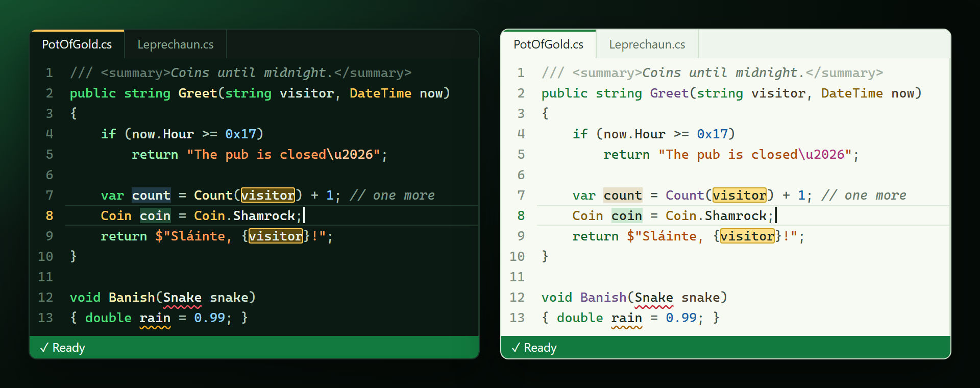980x388 pixels.
Task: Click boxed 'visitor' on line 9, dark editor
Action: pos(276,236)
